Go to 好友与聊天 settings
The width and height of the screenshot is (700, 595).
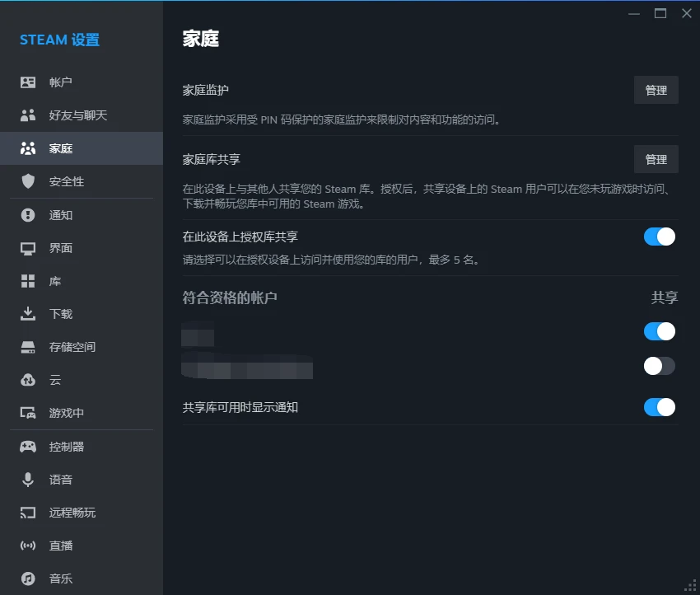click(x=82, y=115)
